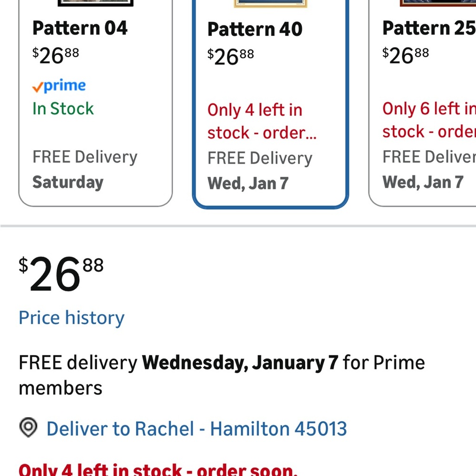This screenshot has height=476, width=476.
Task: Select the Pattern 25 variant card
Action: coord(422,103)
